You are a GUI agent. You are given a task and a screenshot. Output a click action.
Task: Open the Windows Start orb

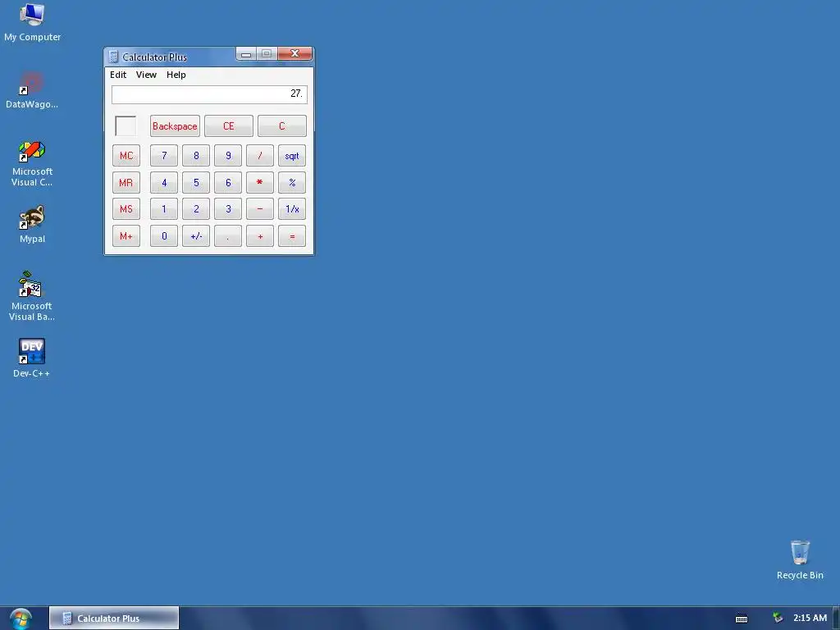coord(21,619)
